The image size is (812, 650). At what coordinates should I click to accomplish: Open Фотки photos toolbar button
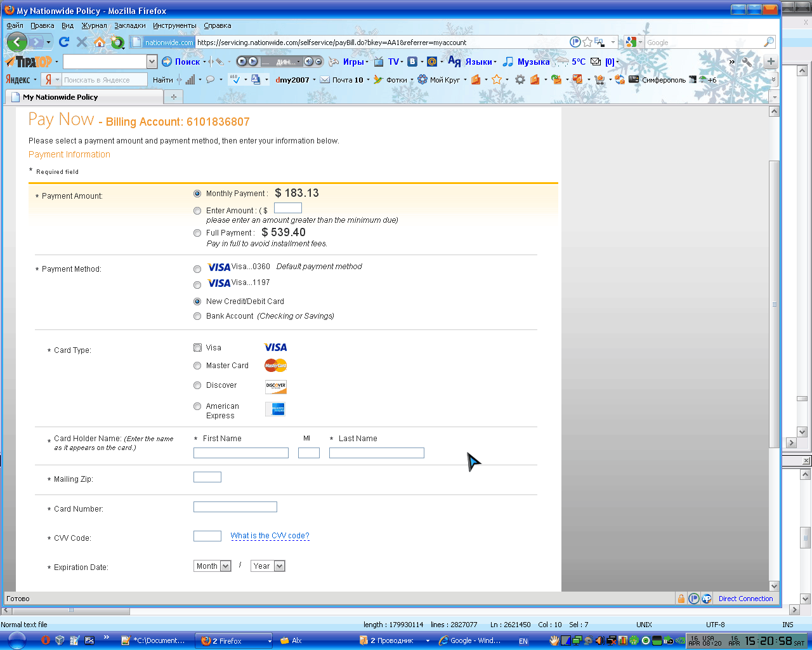click(x=390, y=79)
